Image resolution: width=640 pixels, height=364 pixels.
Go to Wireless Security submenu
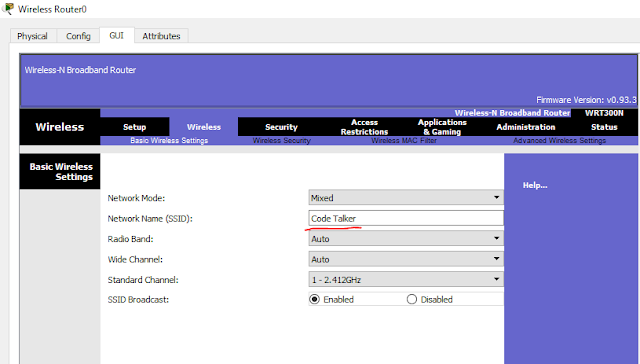coord(281,140)
